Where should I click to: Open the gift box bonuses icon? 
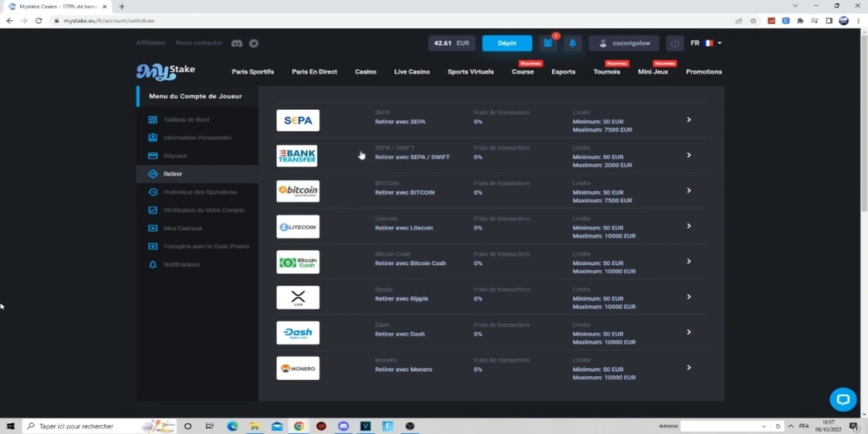[548, 43]
